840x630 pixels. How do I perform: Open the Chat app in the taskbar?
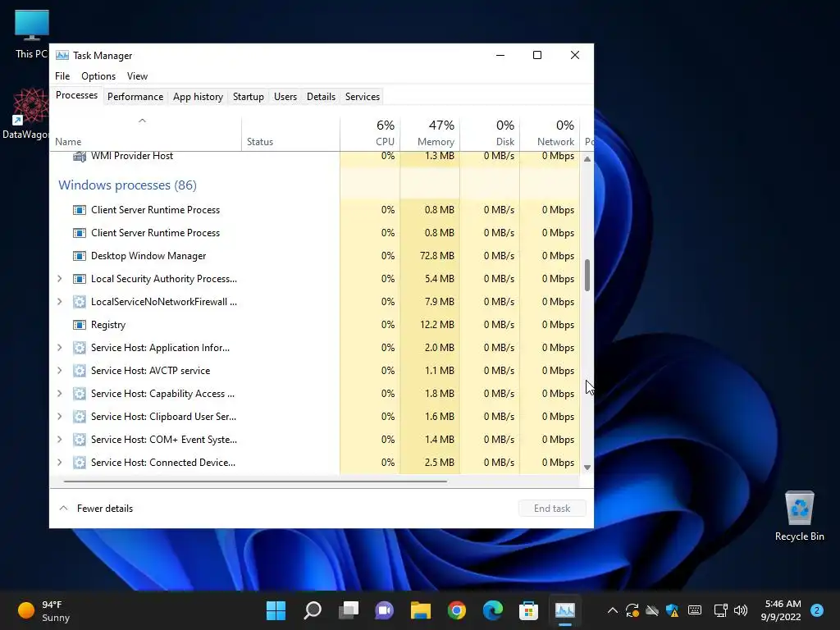384,610
